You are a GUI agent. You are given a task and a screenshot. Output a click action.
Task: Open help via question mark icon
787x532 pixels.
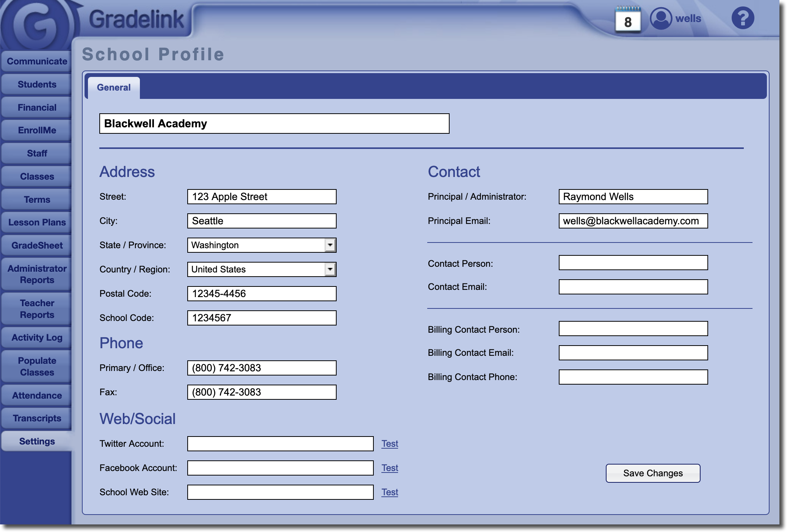click(x=742, y=18)
